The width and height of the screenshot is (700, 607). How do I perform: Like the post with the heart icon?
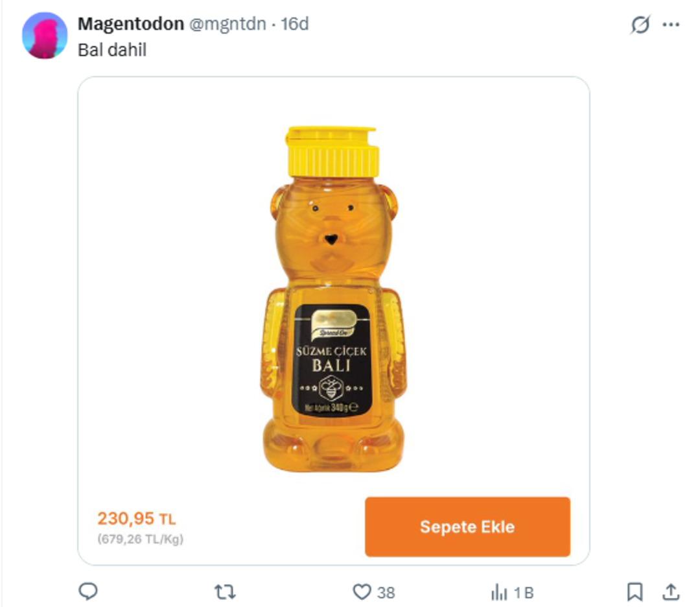tap(361, 591)
